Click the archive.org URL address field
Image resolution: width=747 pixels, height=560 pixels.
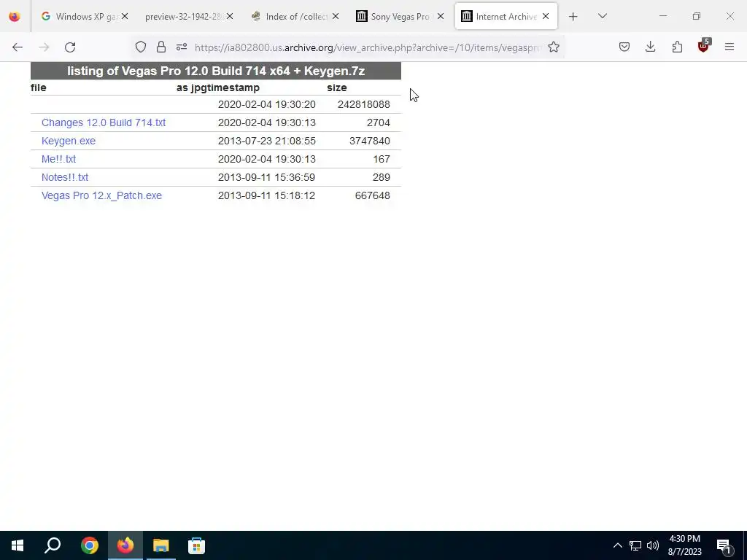368,47
